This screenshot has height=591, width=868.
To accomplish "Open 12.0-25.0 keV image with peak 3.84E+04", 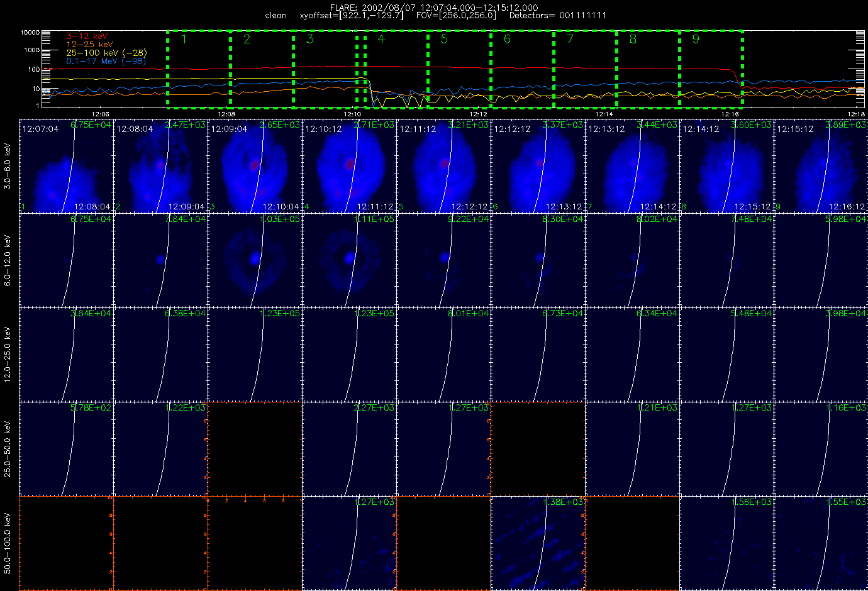I will pyautogui.click(x=66, y=354).
